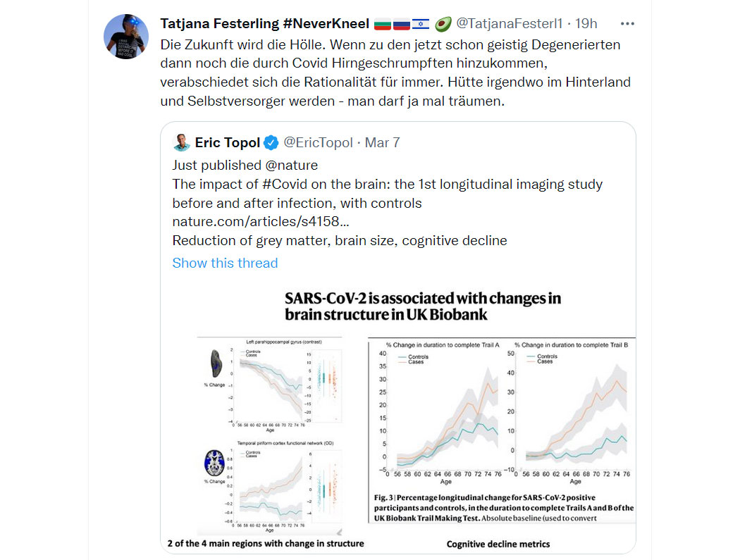Click the #NeverKneel name text

click(x=326, y=23)
